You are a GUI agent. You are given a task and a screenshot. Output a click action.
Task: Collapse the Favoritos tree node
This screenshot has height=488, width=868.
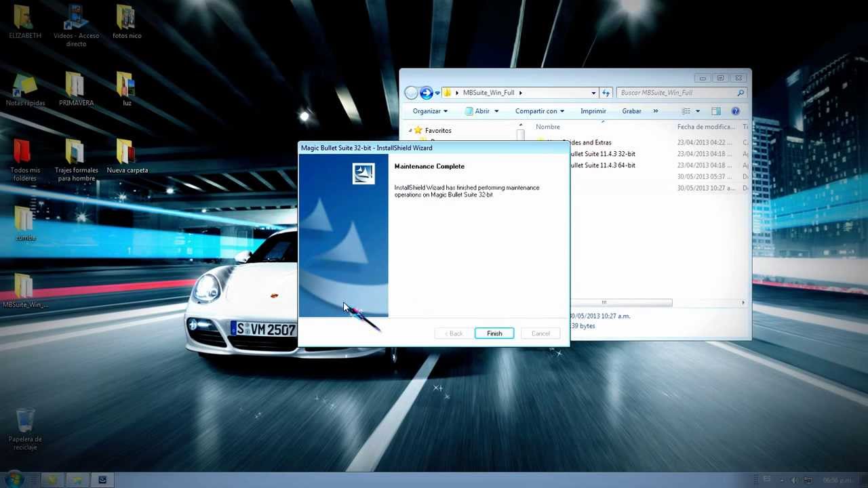[x=410, y=130]
